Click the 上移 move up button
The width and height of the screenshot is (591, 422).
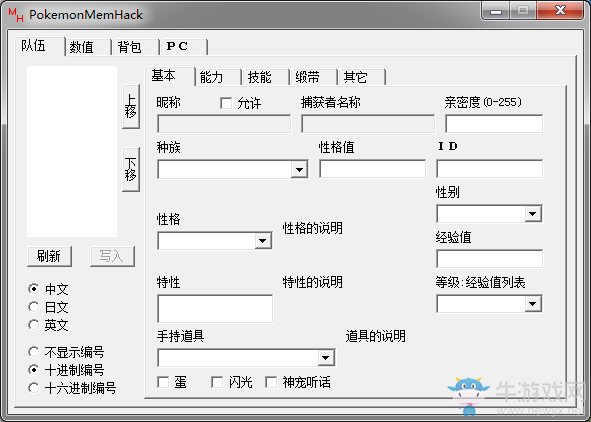tap(131, 106)
